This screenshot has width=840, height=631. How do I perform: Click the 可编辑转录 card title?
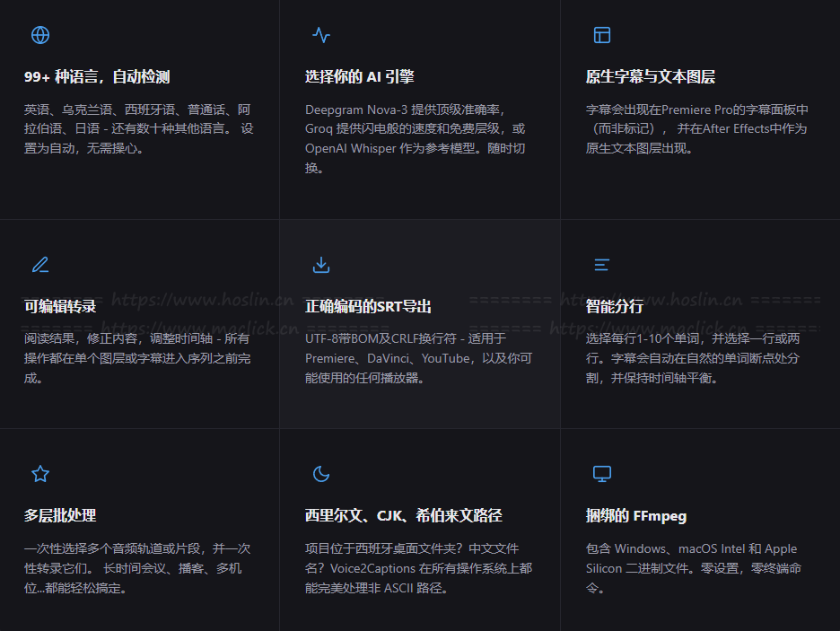60,307
